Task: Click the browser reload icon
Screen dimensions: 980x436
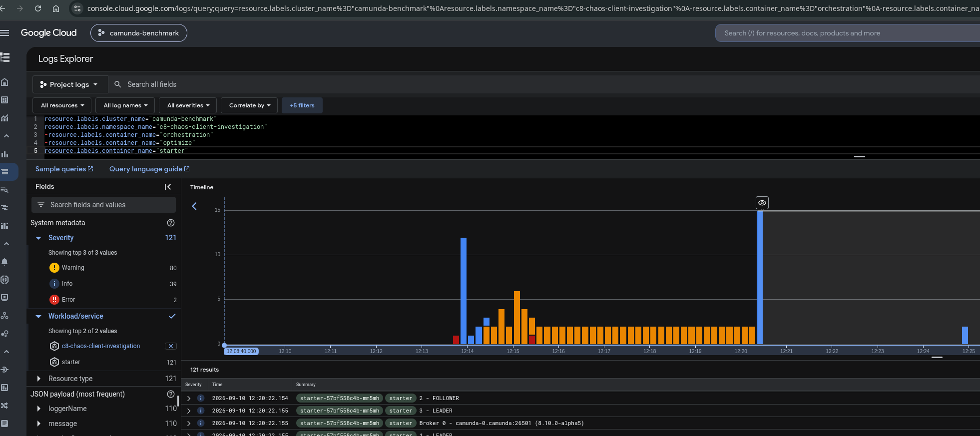Action: tap(38, 8)
